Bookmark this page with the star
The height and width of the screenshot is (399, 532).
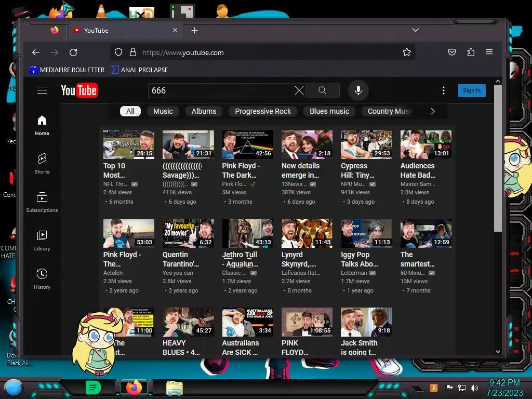pos(406,52)
